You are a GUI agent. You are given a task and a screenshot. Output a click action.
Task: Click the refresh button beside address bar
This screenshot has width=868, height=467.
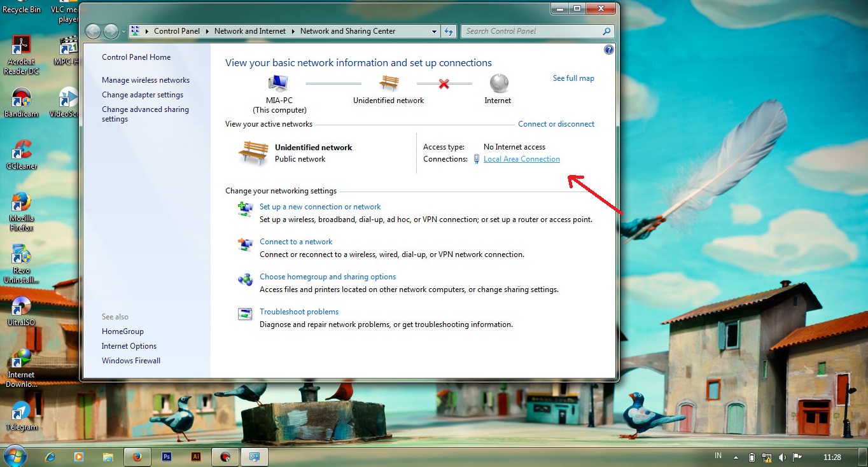pos(449,31)
